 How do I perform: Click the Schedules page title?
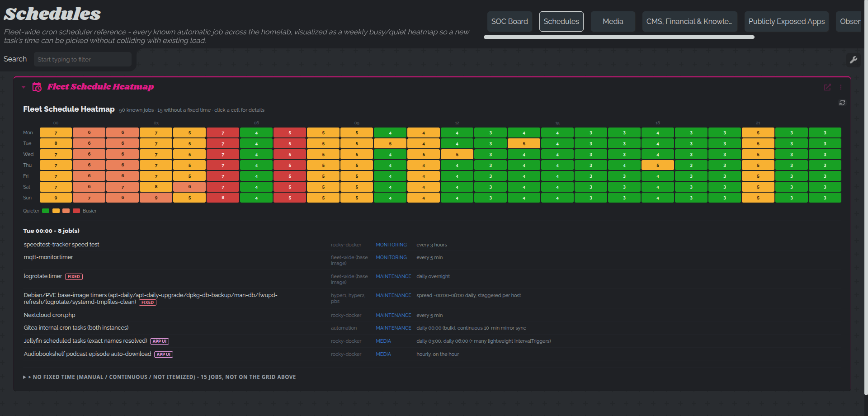pos(52,14)
